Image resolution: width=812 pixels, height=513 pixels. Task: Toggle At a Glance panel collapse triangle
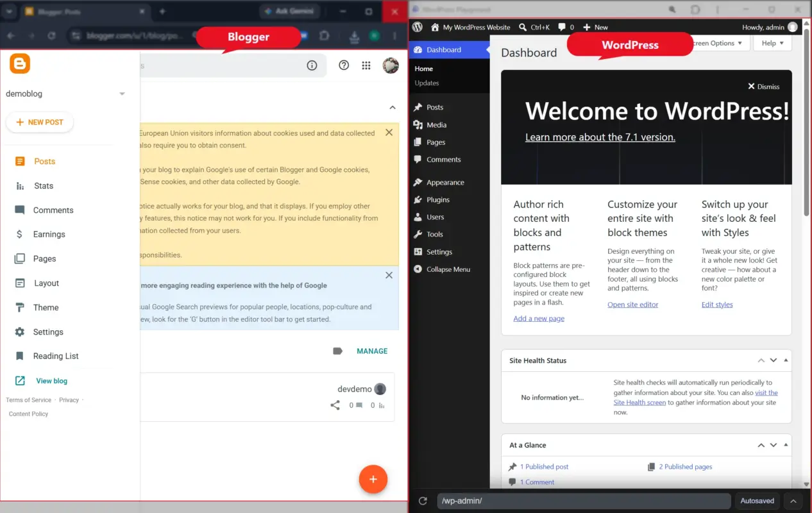point(786,445)
